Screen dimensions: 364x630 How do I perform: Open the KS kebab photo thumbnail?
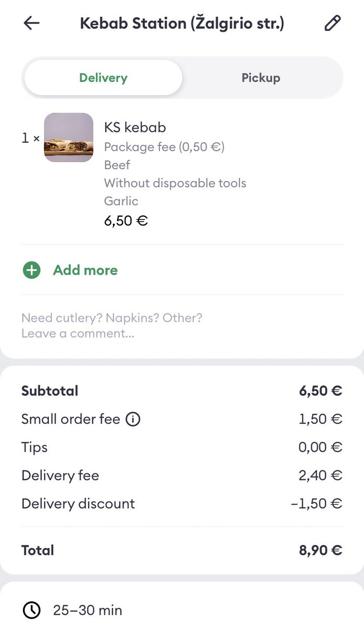[x=69, y=138]
